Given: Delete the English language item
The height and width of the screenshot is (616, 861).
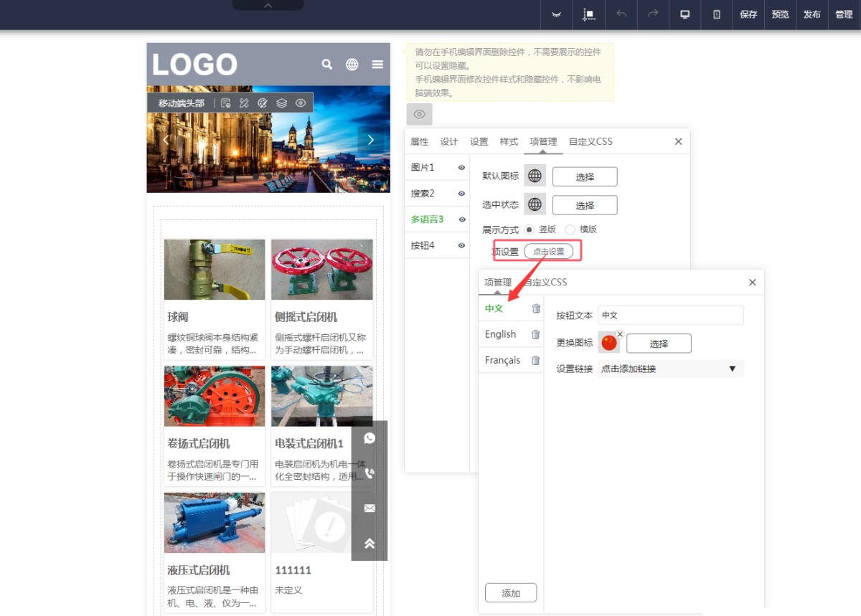Looking at the screenshot, I should tap(535, 334).
